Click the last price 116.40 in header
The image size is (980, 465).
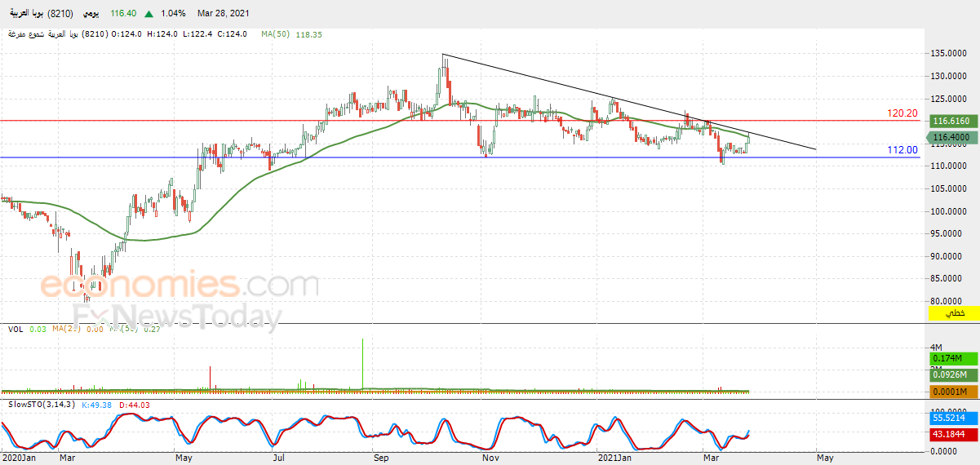pos(125,14)
